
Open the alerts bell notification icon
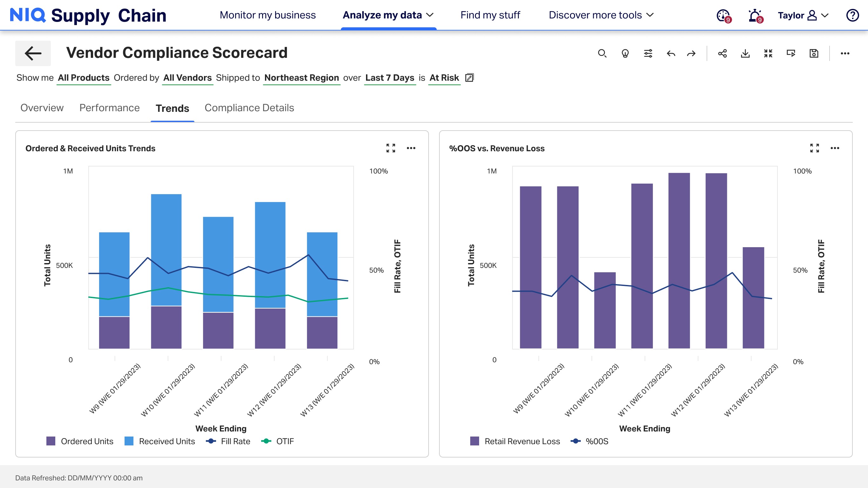click(754, 15)
